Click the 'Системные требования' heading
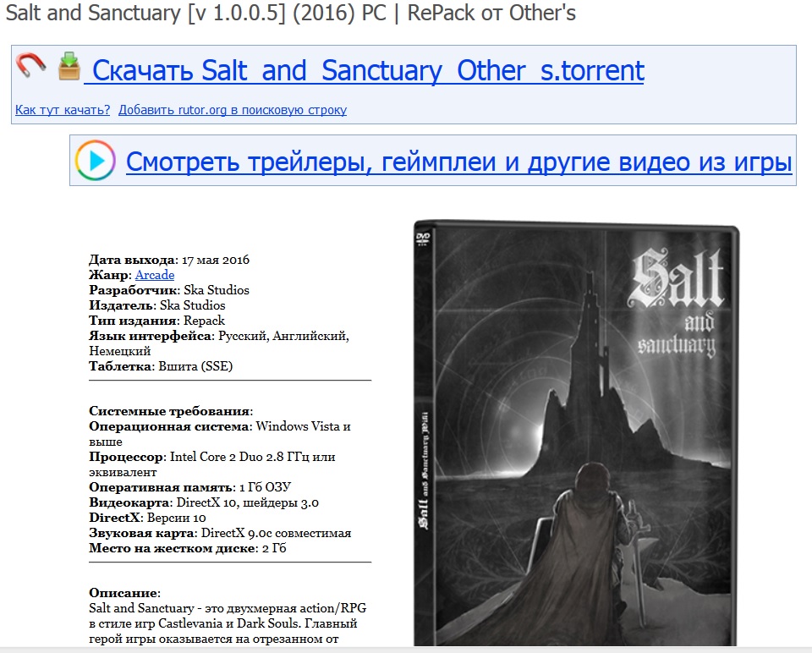The width and height of the screenshot is (812, 653). (x=170, y=411)
